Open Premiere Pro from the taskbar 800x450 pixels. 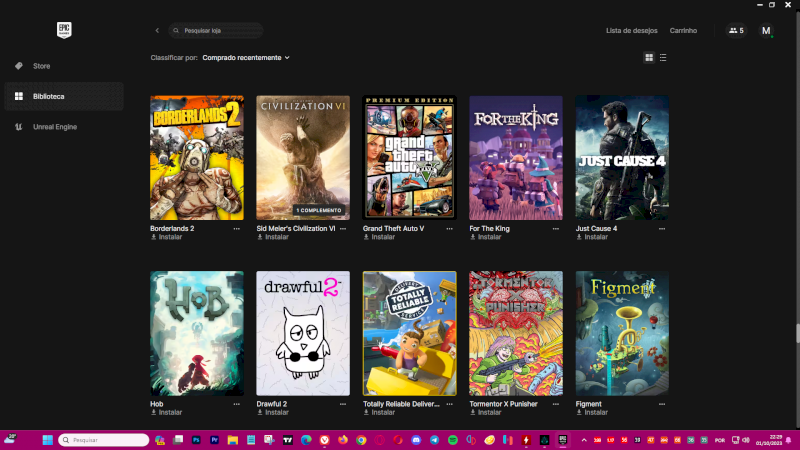[214, 440]
